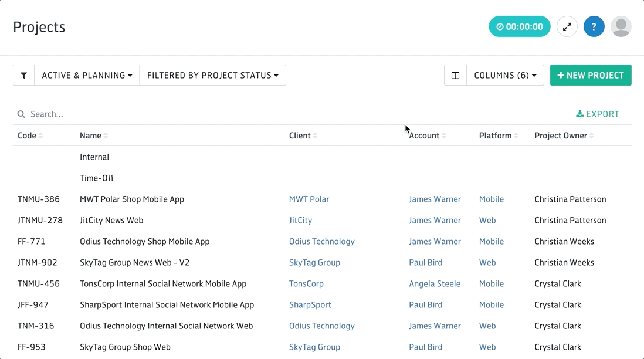Image resolution: width=644 pixels, height=359 pixels.
Task: Select the Time-Off project row
Action: point(322,178)
